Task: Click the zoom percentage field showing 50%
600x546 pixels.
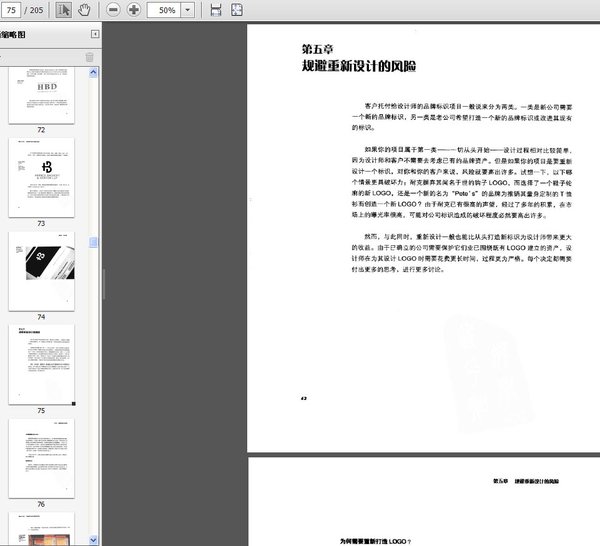Action: [164, 10]
